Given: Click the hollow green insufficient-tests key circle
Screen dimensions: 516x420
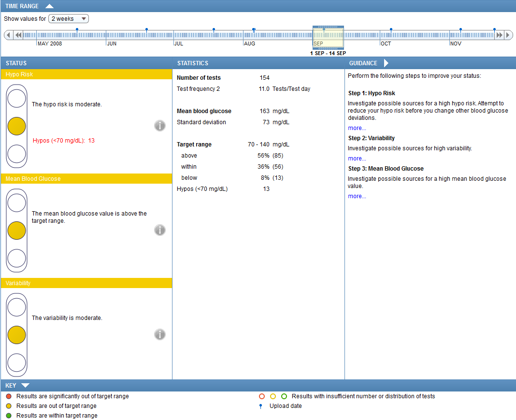Looking at the screenshot, I should pyautogui.click(x=284, y=396).
